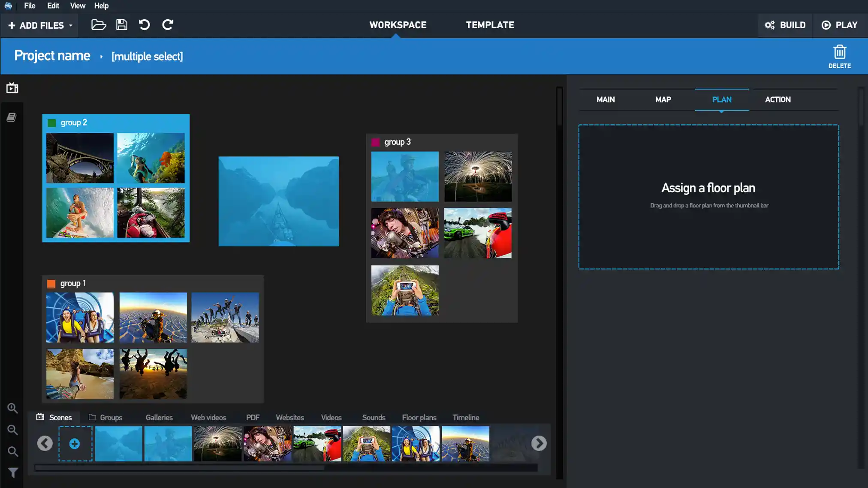This screenshot has height=488, width=868.
Task: Click the [multiple select] breadcrumb text
Action: pos(147,57)
